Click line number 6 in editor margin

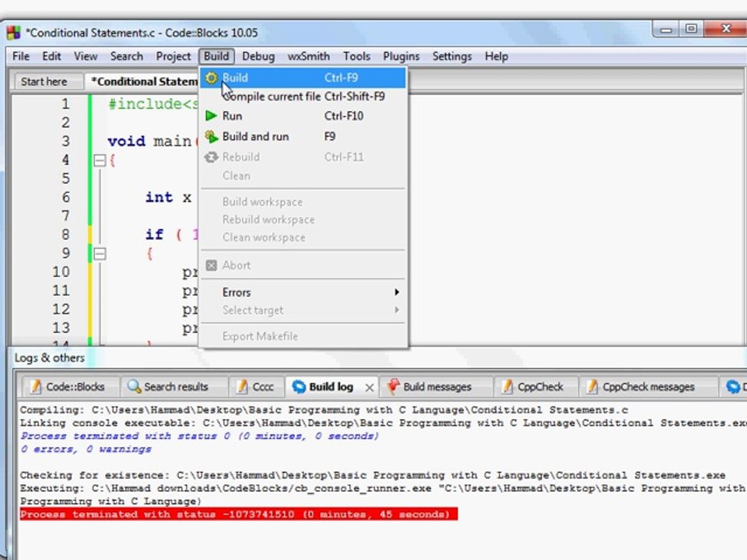pos(65,197)
